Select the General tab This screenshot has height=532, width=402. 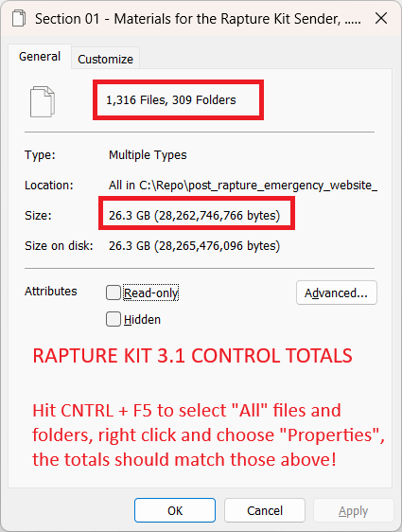tap(40, 56)
